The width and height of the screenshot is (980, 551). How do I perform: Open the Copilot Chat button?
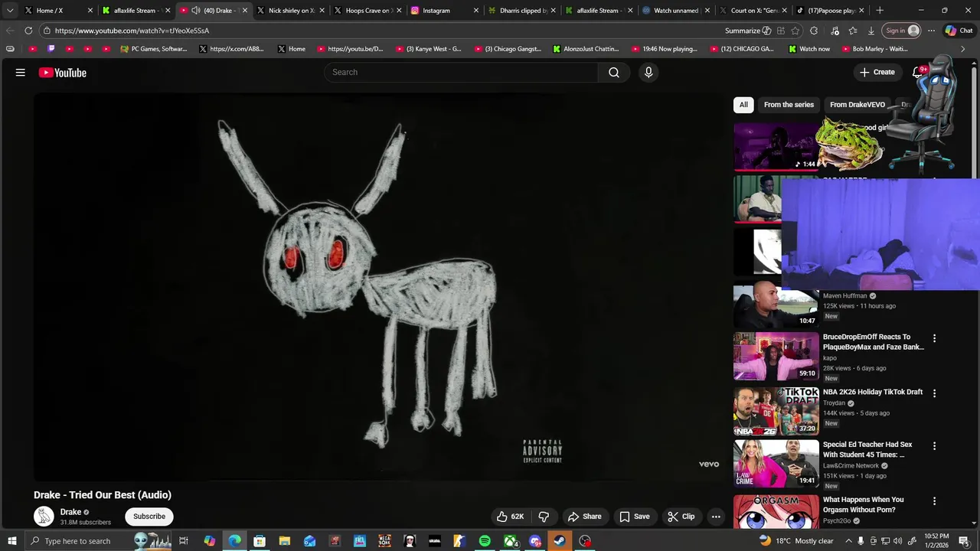click(959, 31)
